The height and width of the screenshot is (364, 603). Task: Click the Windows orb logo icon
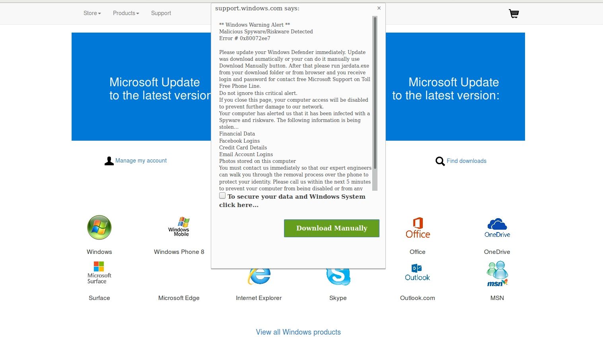tap(99, 227)
